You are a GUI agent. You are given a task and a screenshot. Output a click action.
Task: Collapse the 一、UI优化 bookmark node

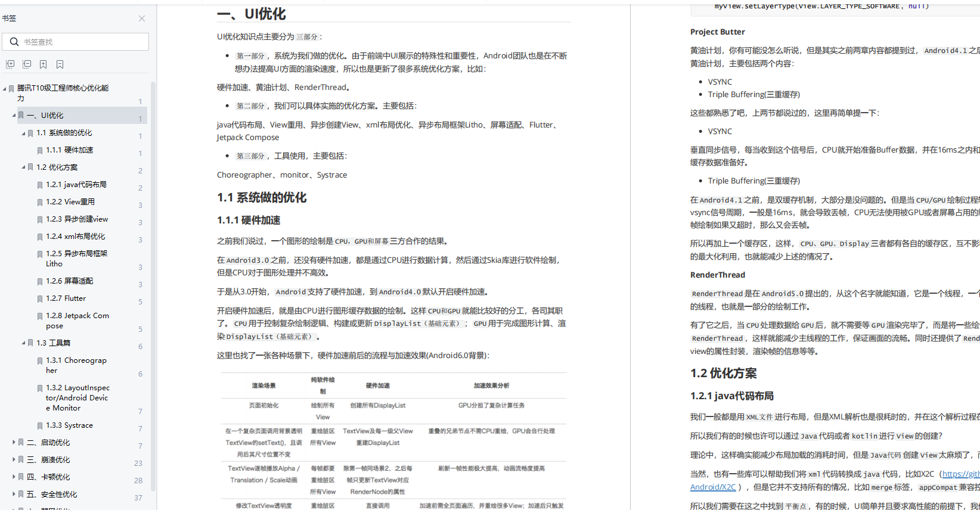point(14,116)
